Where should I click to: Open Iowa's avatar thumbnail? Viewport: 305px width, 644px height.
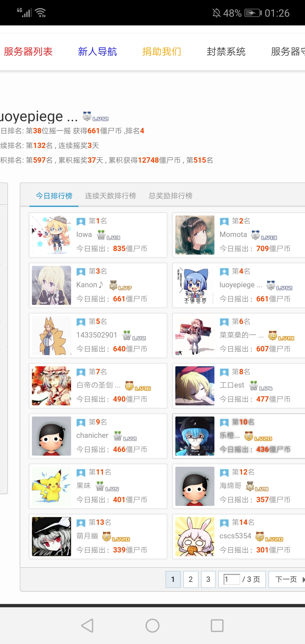pos(51,235)
